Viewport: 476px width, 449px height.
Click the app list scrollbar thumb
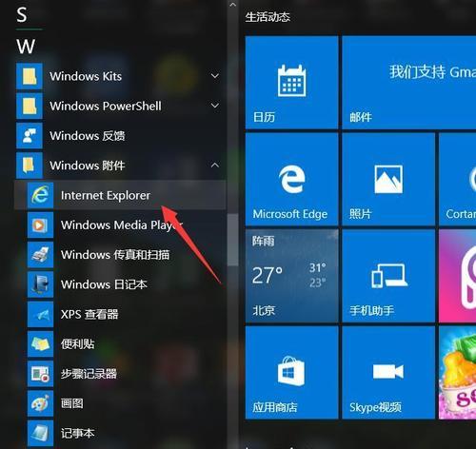click(233, 240)
